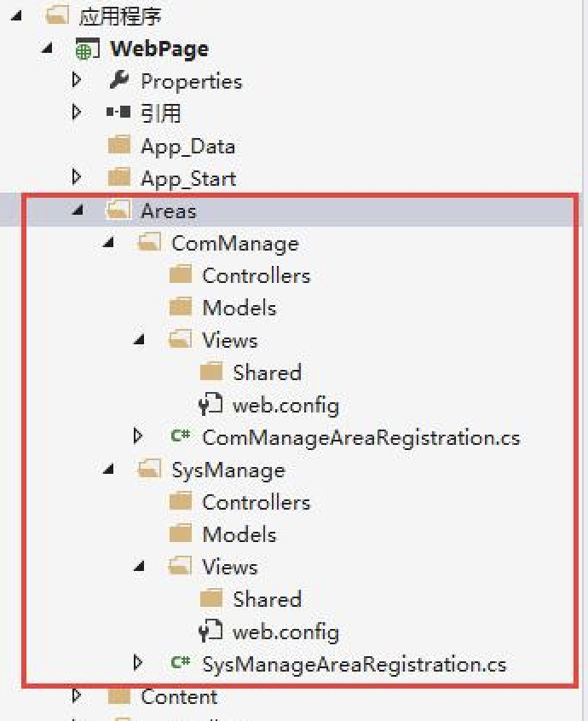
Task: Click the App_Data folder icon
Action: click(x=119, y=146)
